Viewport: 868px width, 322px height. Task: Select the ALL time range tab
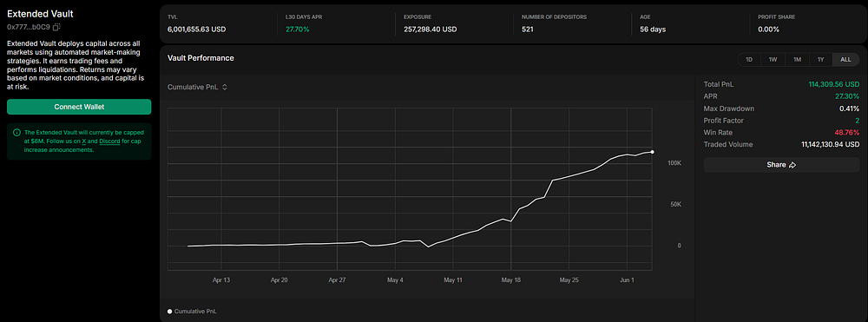coord(845,59)
